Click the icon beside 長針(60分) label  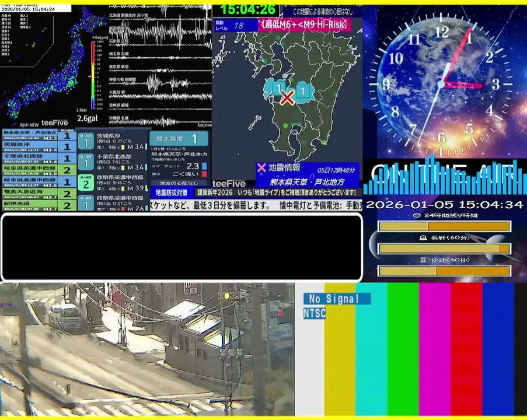pos(423,237)
